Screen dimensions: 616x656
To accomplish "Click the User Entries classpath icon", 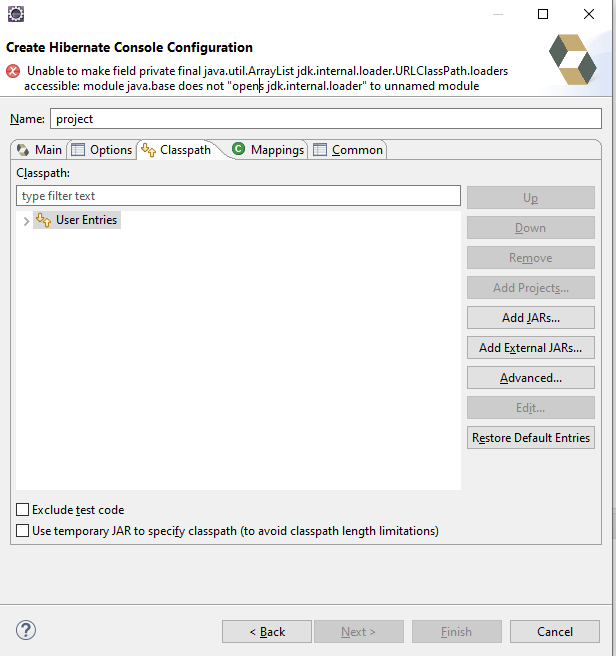I will click(x=43, y=220).
